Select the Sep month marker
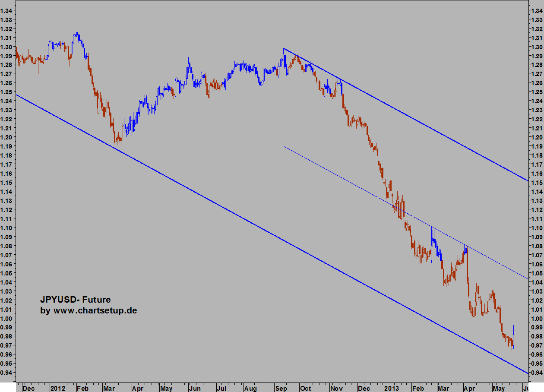The width and height of the screenshot is (544, 392). (x=282, y=389)
